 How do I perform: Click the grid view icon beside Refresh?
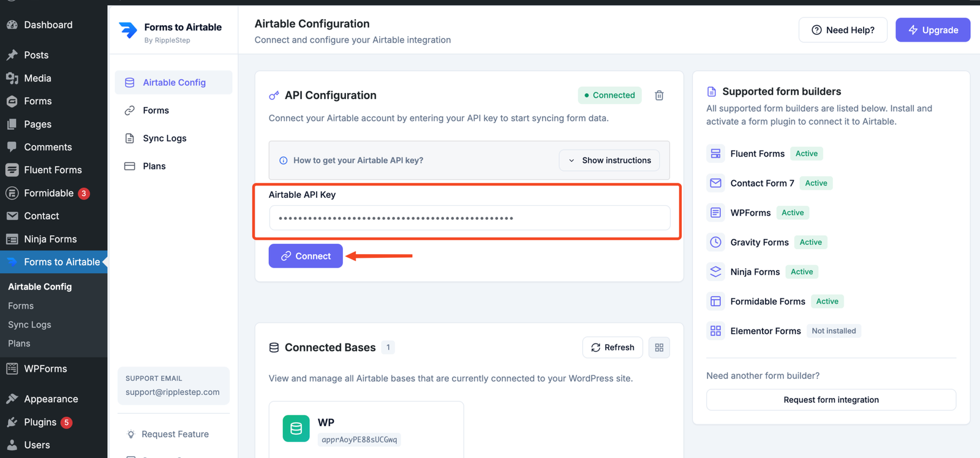(659, 348)
